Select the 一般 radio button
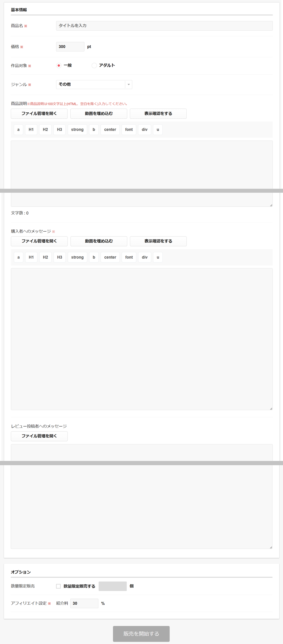283x644 pixels. click(x=59, y=66)
